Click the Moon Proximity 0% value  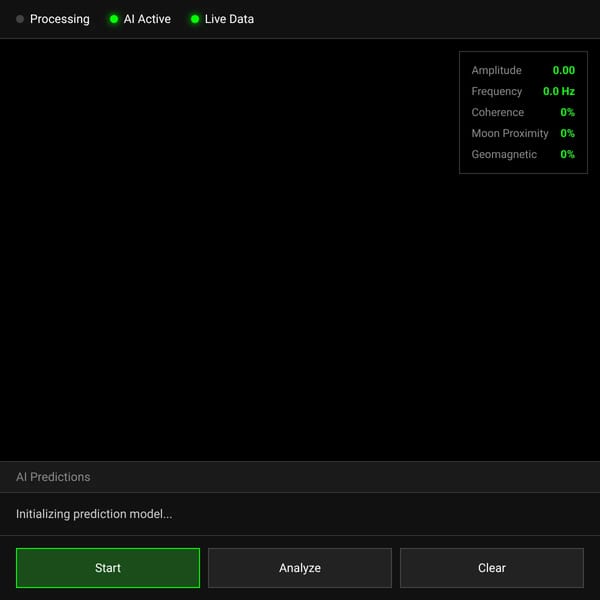[567, 134]
